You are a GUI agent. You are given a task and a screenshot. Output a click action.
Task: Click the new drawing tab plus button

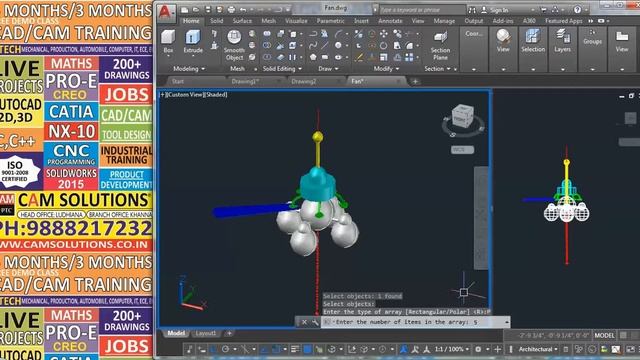pos(415,82)
